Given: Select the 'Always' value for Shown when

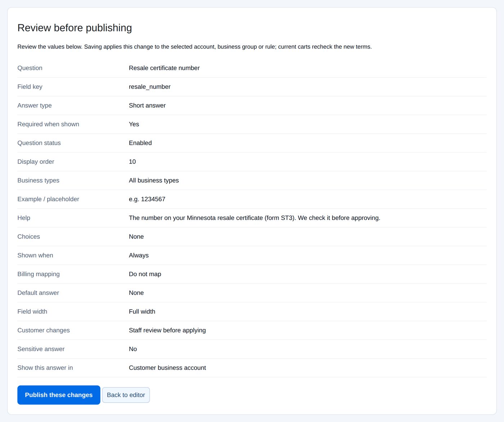Looking at the screenshot, I should [x=139, y=255].
